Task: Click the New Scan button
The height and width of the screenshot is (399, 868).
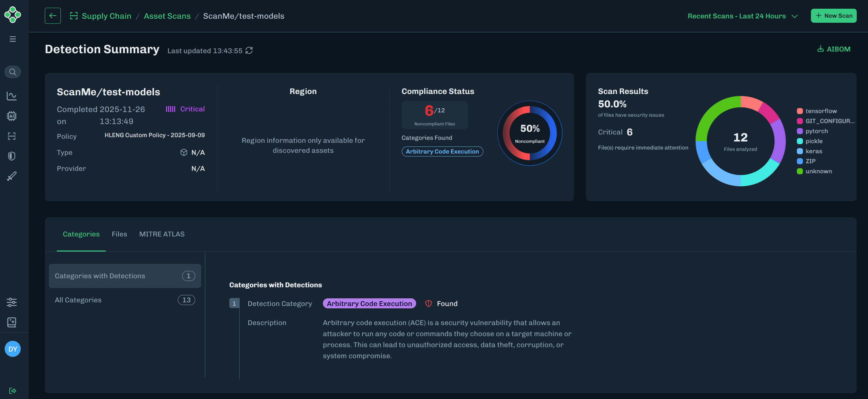Action: [833, 16]
